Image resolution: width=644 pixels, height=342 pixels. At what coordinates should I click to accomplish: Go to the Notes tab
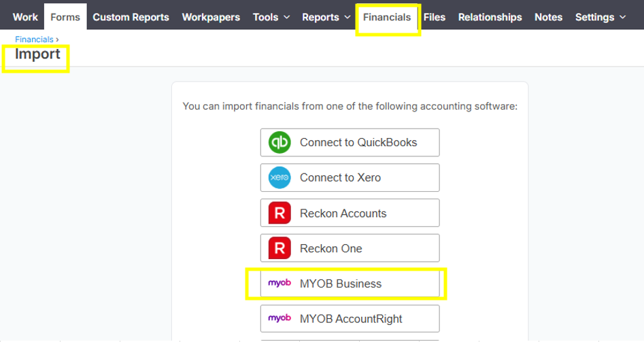click(x=548, y=17)
